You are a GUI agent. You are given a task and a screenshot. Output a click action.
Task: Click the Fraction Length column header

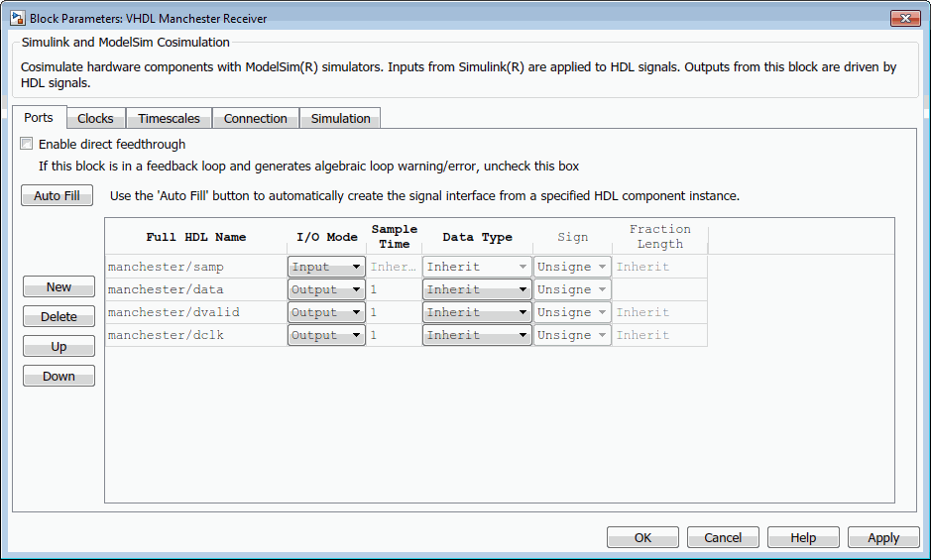[659, 236]
